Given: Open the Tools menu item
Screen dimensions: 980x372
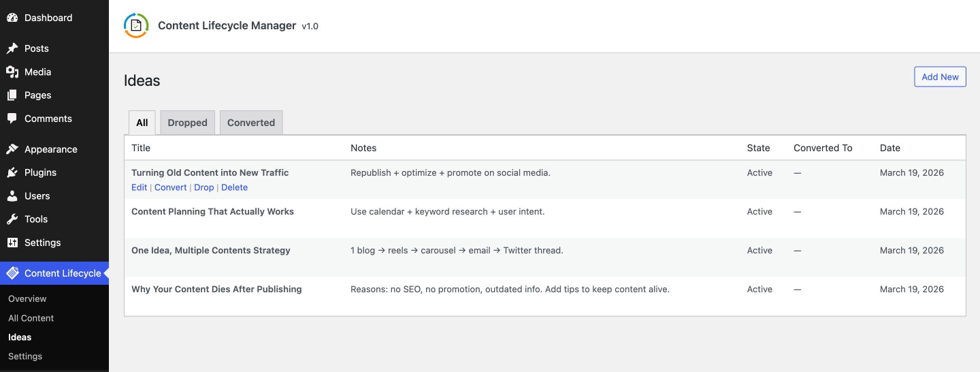Looking at the screenshot, I should pos(54,219).
